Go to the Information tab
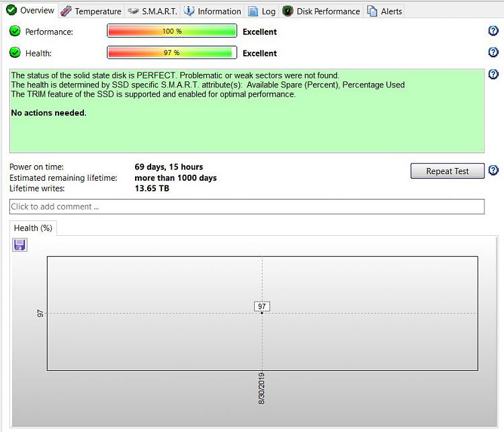504x432 pixels. [212, 11]
